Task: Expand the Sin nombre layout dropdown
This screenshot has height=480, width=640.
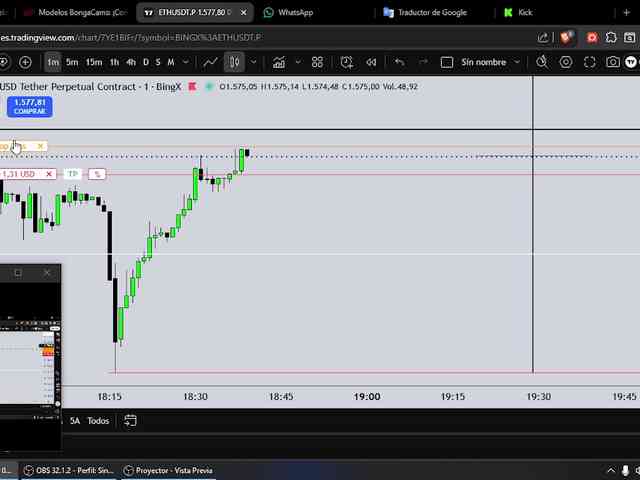Action: click(x=517, y=62)
